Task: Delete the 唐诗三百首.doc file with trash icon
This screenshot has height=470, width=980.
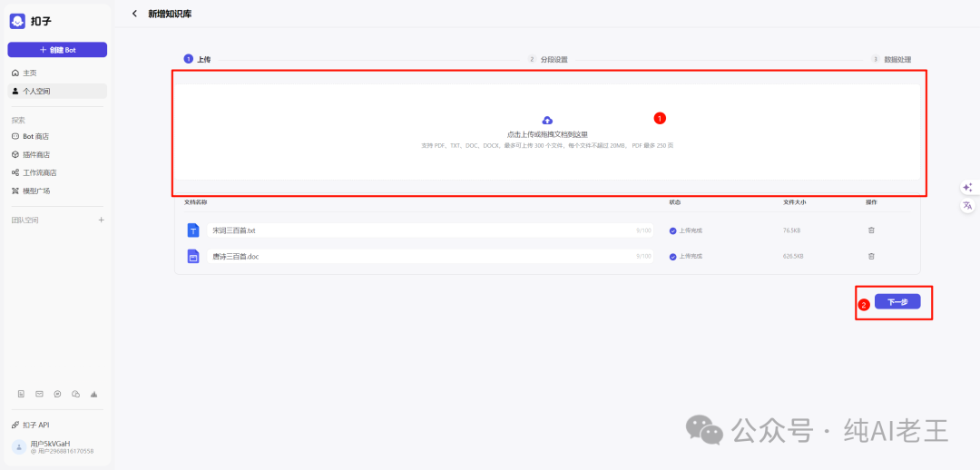Action: click(871, 256)
